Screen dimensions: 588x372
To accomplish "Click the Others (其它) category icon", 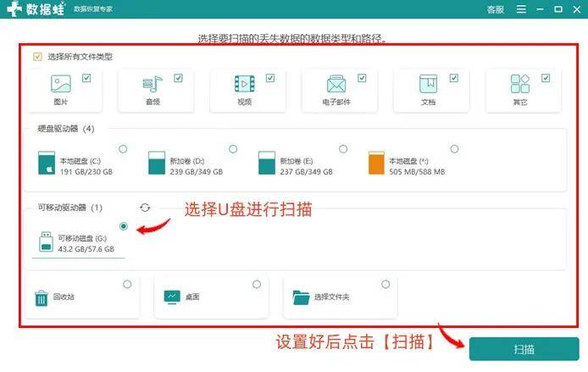I will 519,84.
